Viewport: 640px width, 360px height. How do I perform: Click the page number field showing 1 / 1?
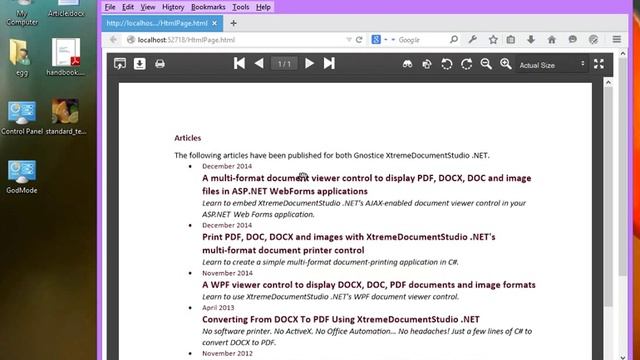pyautogui.click(x=284, y=64)
